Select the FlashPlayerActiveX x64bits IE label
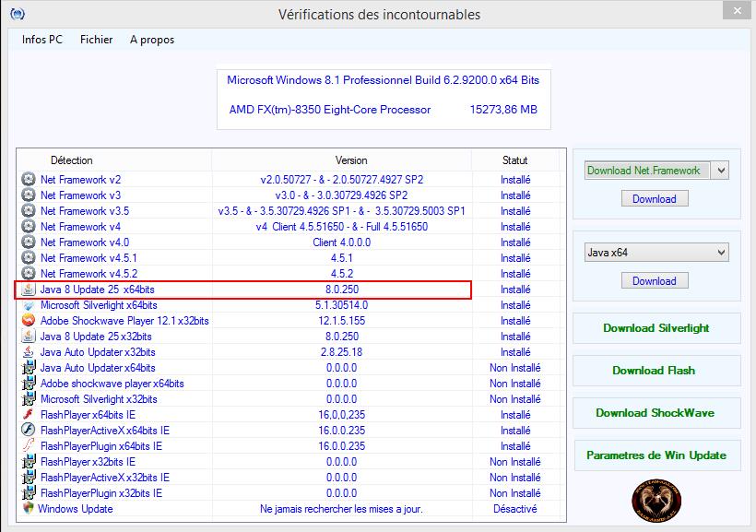This screenshot has height=532, width=756. (105, 431)
